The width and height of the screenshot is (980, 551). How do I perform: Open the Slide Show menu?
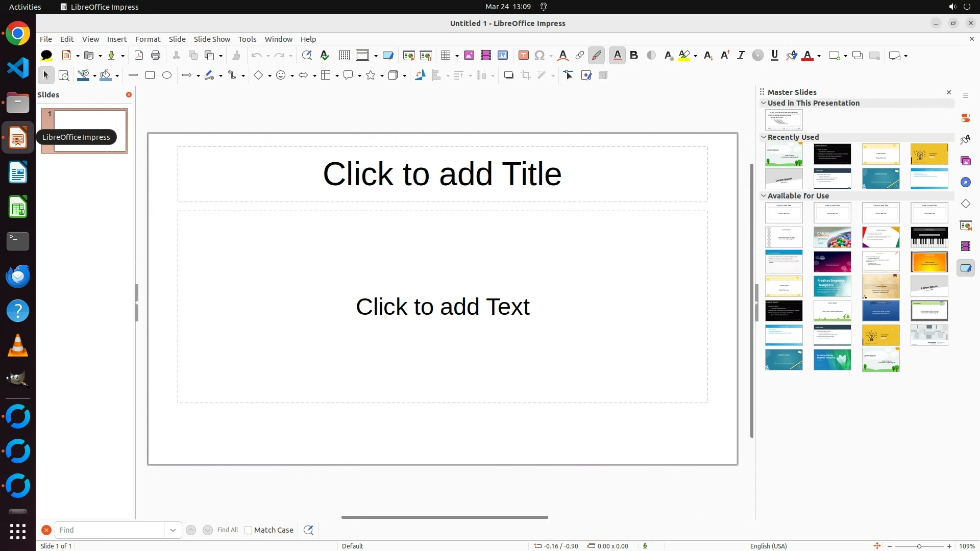coord(212,39)
